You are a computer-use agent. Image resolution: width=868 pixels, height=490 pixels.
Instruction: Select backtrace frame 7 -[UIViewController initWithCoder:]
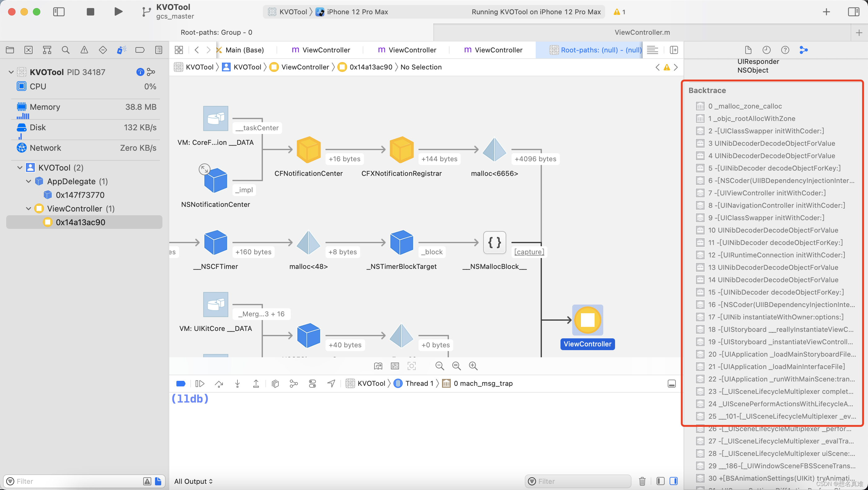(x=767, y=193)
